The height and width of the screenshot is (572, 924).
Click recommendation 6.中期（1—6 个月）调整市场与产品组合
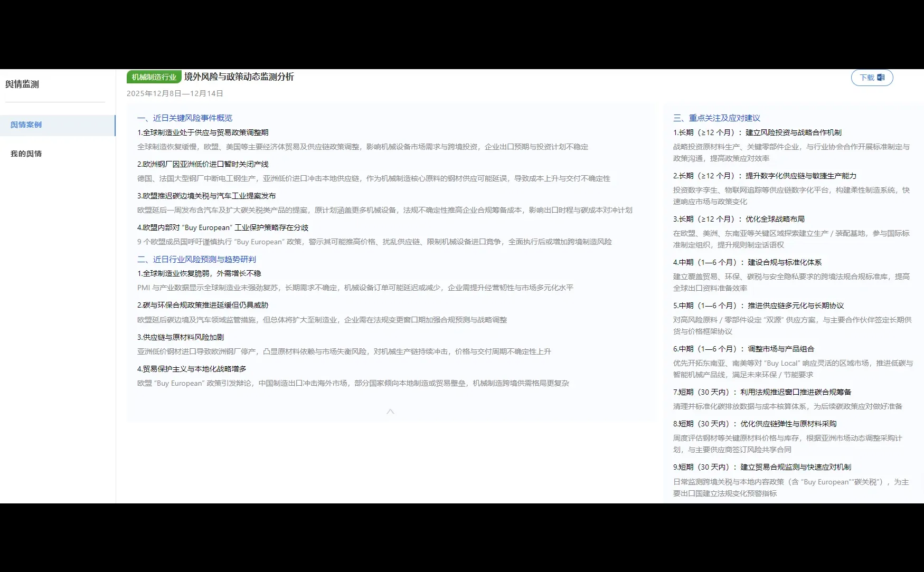coord(744,348)
